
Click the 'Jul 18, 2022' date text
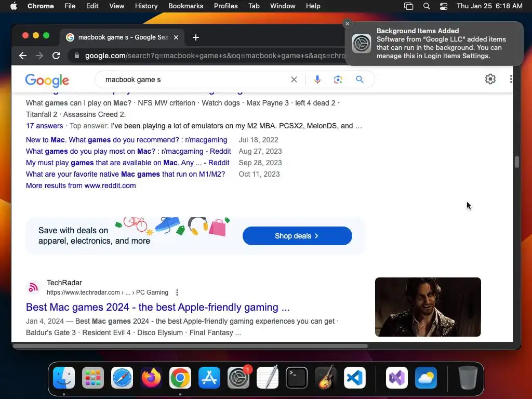coord(259,140)
